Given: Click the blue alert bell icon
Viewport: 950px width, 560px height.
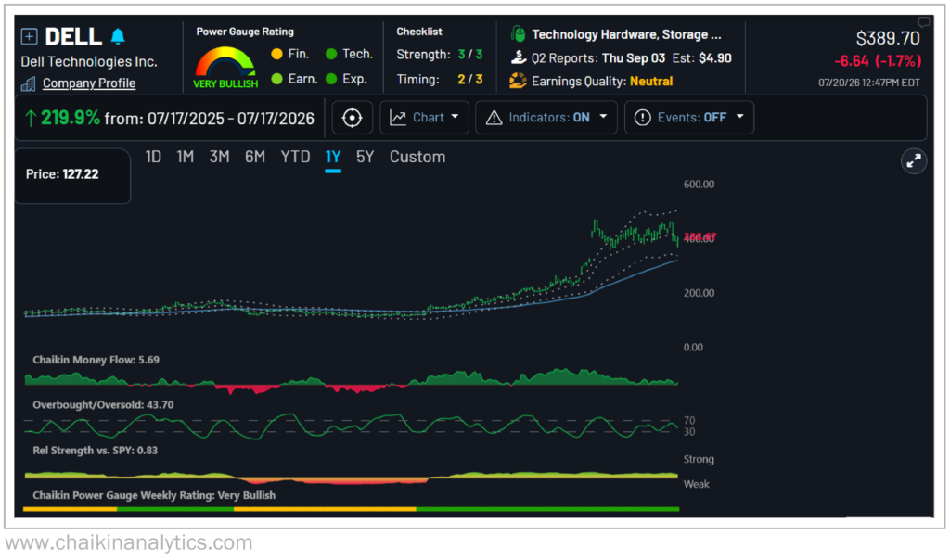Looking at the screenshot, I should click(118, 36).
